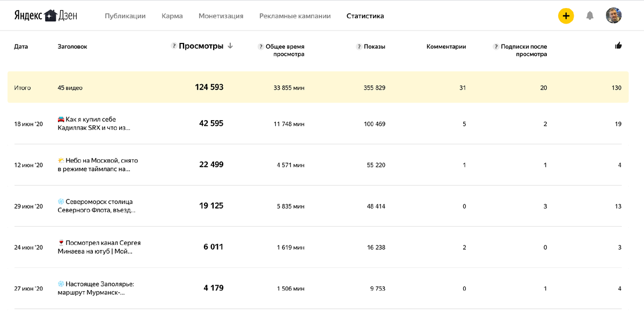Image resolution: width=644 pixels, height=312 pixels.
Task: Select the Заголовок column header
Action: 72,47
